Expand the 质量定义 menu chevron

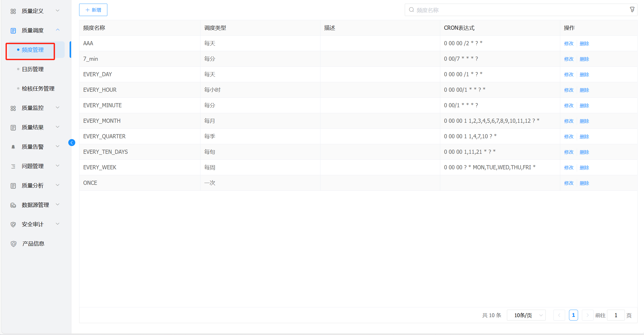pyautogui.click(x=58, y=11)
